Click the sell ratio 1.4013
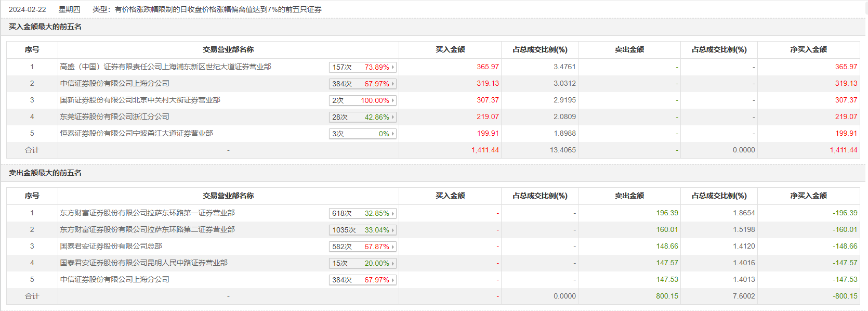This screenshot has height=311, width=868. pyautogui.click(x=744, y=279)
